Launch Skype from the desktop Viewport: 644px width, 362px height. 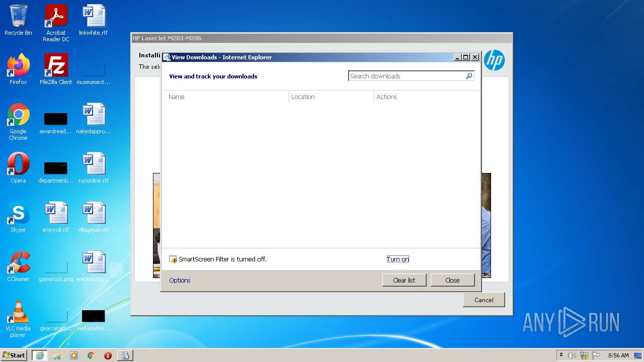(18, 217)
